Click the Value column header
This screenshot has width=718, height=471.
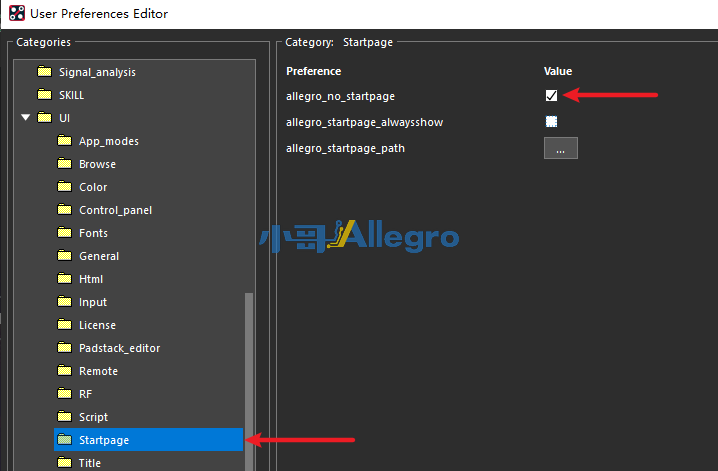pos(558,71)
